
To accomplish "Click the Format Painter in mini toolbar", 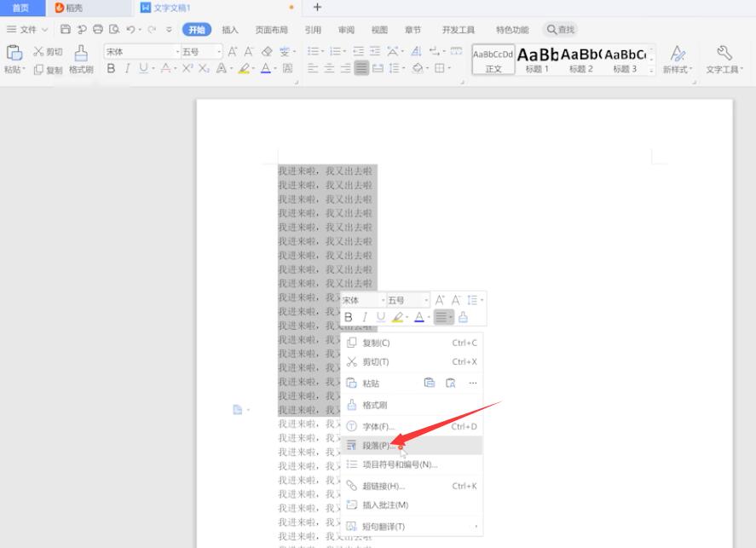I will point(463,317).
